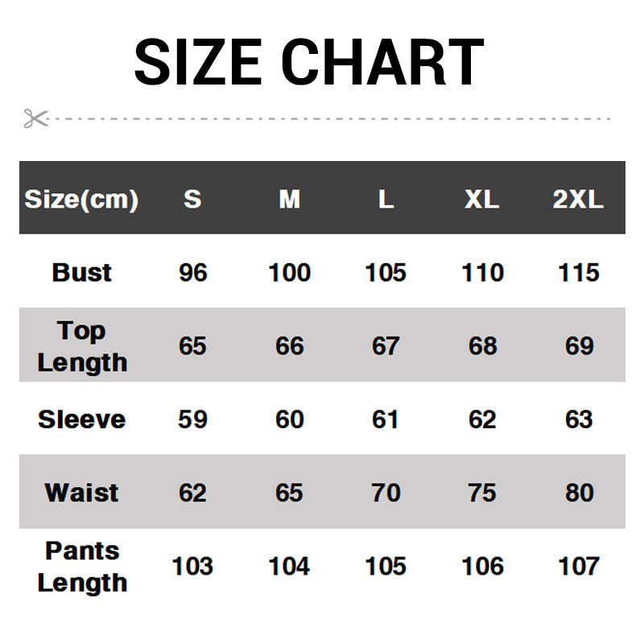The image size is (644, 644).
Task: Click the scissors icon below the title
Action: point(35,119)
